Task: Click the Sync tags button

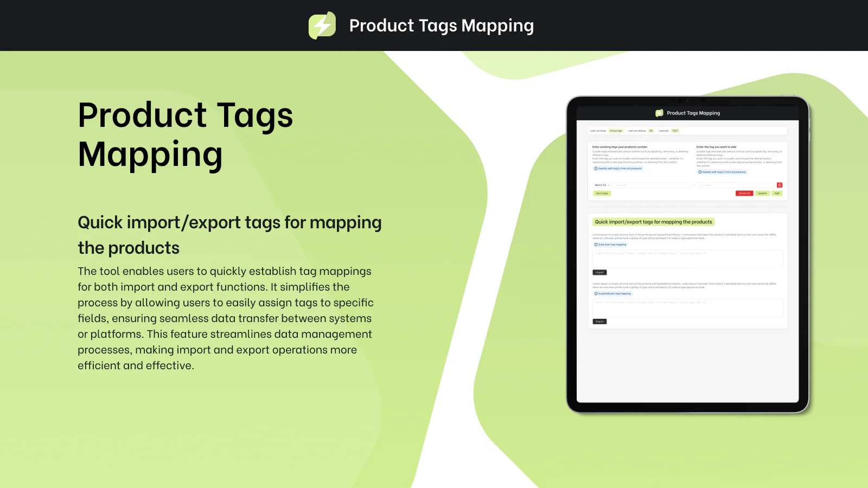Action: 602,194
